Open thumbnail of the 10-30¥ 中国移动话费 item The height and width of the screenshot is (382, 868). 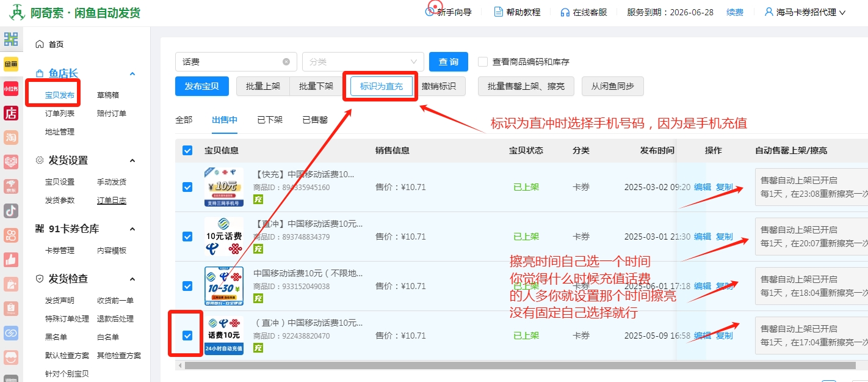[x=223, y=286]
